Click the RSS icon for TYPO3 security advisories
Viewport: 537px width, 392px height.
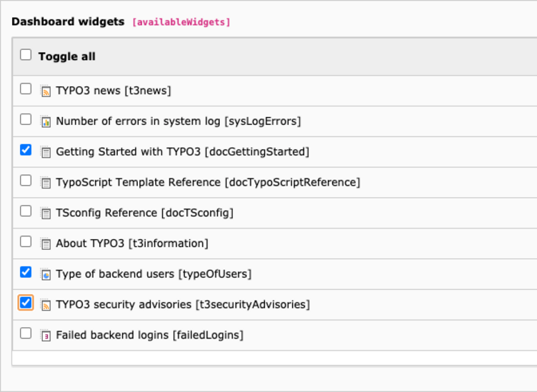(46, 305)
